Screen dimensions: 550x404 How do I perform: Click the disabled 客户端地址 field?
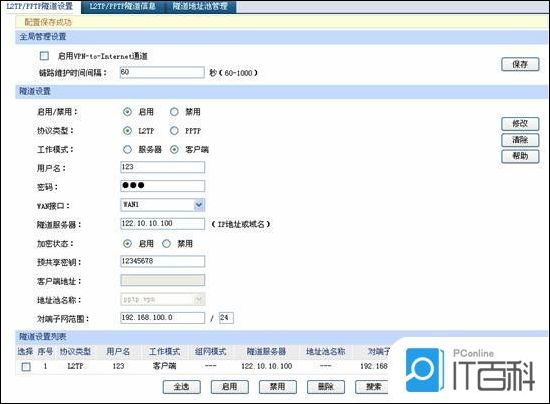click(x=162, y=280)
